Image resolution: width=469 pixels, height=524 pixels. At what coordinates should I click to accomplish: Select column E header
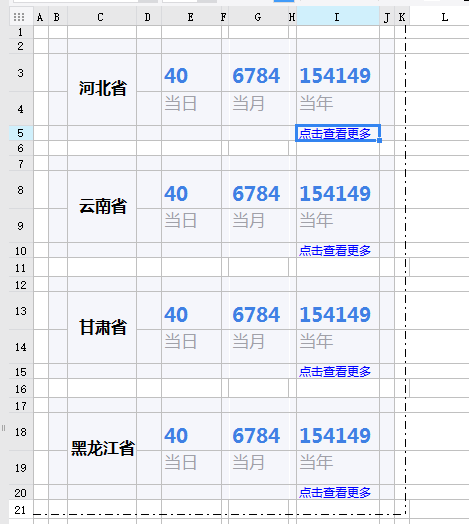coord(191,17)
